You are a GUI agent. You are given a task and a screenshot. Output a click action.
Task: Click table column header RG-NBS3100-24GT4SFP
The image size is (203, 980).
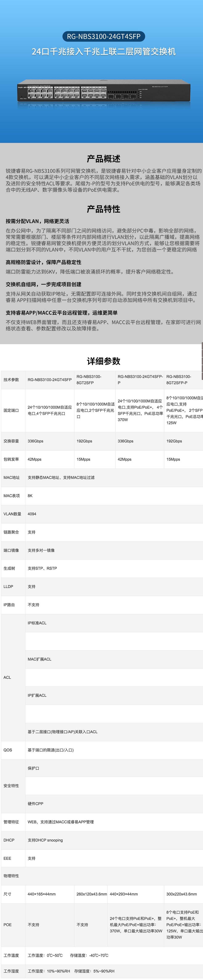click(49, 380)
